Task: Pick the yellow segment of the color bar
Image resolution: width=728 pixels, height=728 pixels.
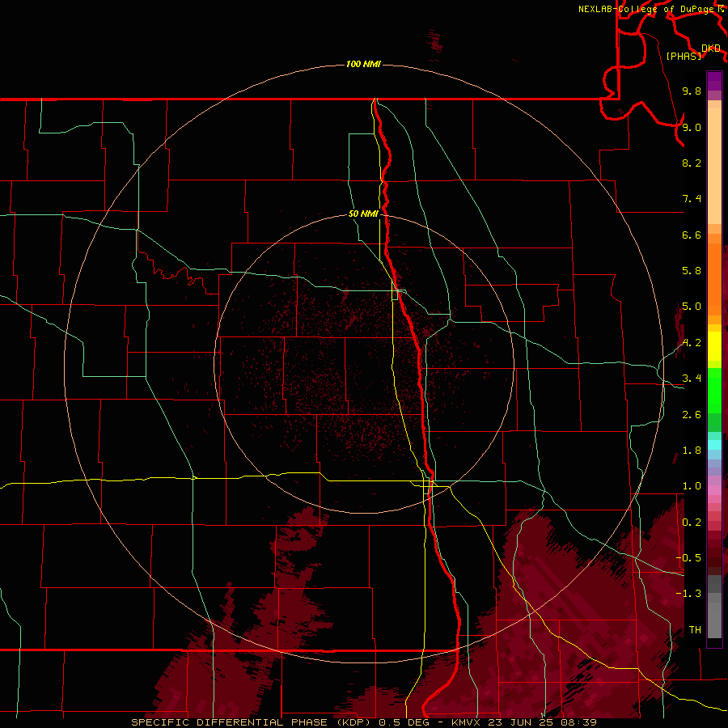Action: point(714,346)
